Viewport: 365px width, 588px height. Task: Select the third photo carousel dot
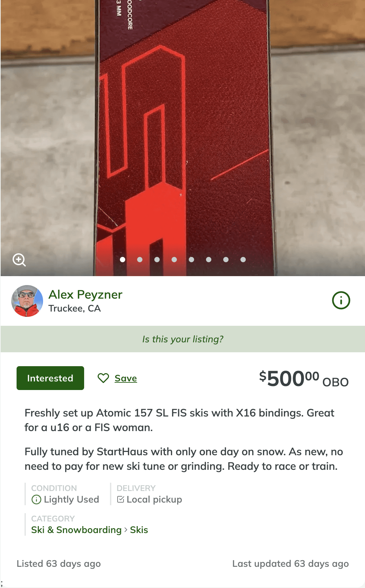(x=157, y=260)
